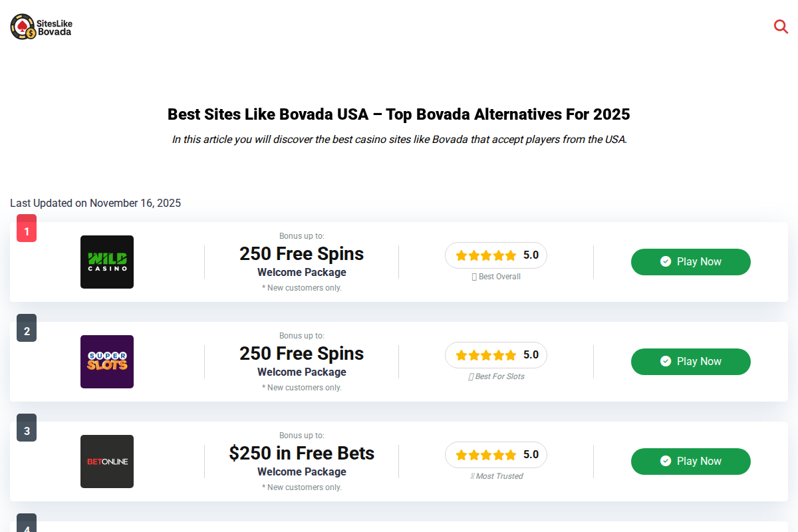798x532 pixels.
Task: Click the $250 in Free Bets offer
Action: pos(302,454)
